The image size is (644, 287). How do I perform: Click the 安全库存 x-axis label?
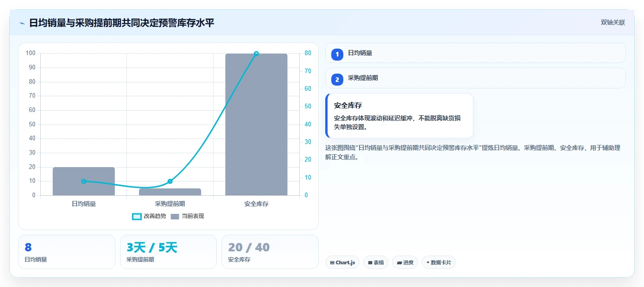pos(256,204)
